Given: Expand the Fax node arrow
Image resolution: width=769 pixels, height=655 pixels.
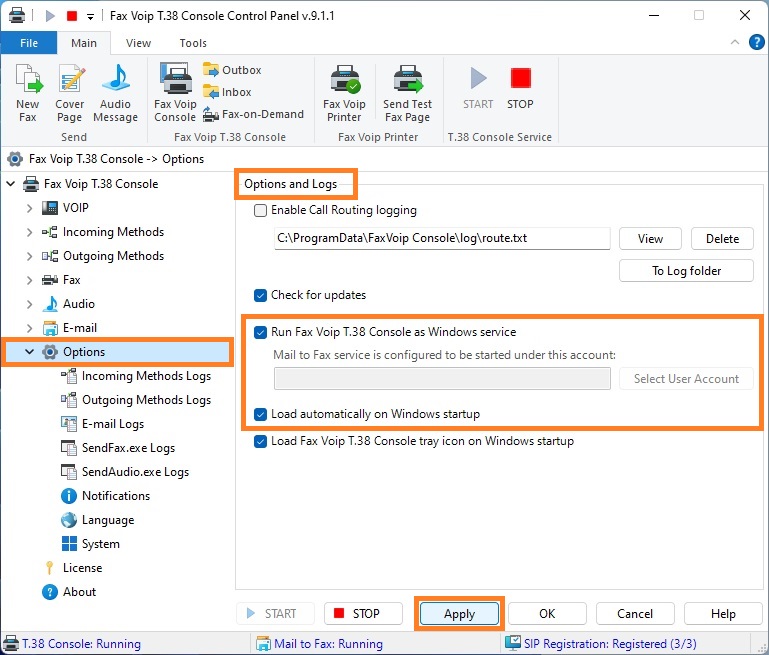Looking at the screenshot, I should point(29,280).
